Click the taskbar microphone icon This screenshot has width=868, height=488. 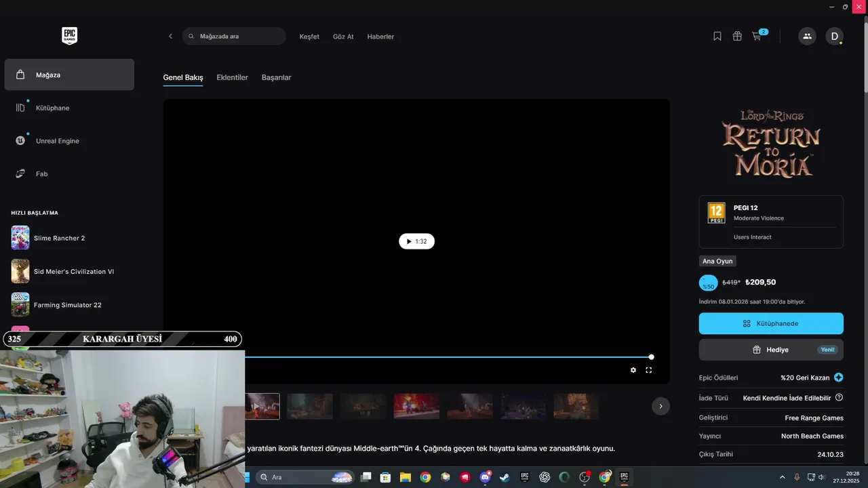(x=797, y=477)
